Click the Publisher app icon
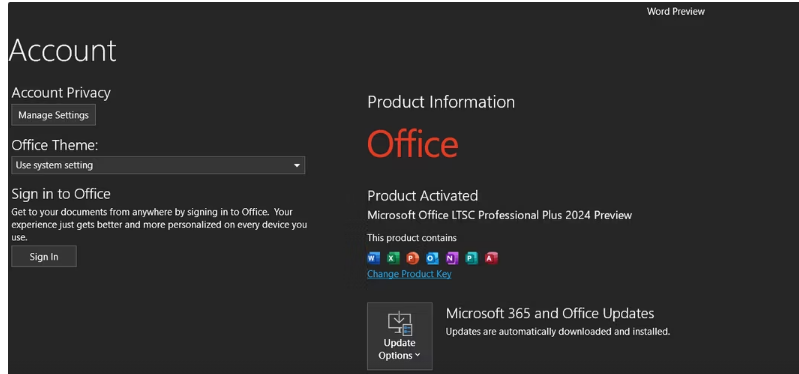 [471, 258]
